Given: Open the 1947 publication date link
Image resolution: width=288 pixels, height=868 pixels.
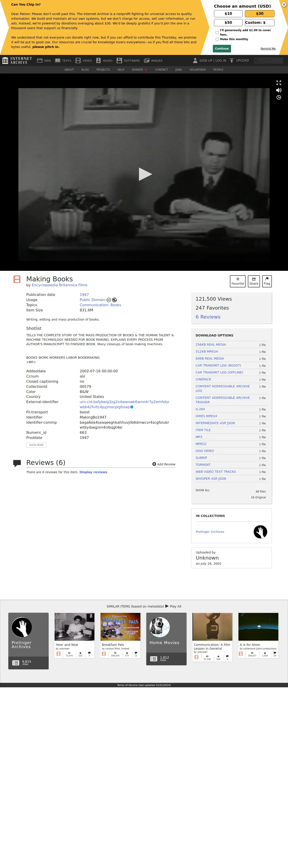Looking at the screenshot, I should 84,295.
